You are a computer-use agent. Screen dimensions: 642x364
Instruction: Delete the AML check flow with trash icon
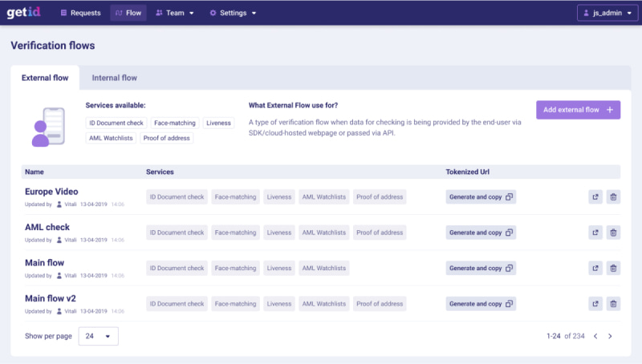click(x=613, y=233)
